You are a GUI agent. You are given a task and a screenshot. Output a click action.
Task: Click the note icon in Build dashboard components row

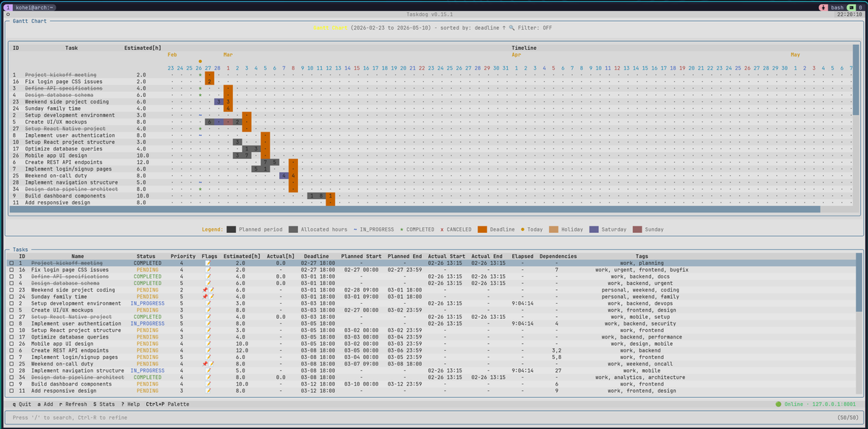[209, 384]
